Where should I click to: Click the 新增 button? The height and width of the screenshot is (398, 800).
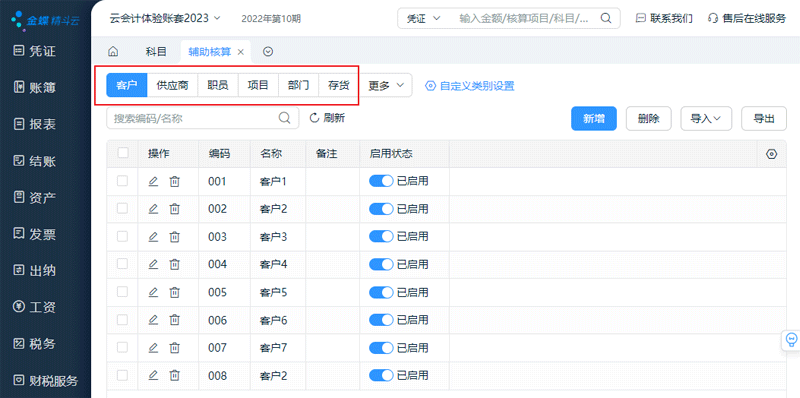(x=594, y=118)
